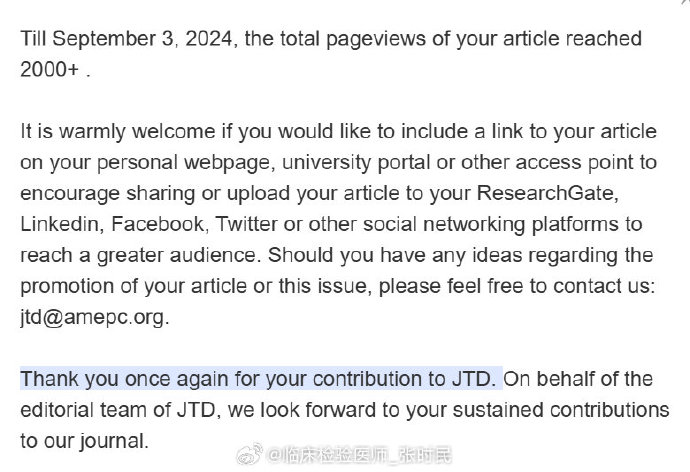This screenshot has height=472, width=690.
Task: Click the words "please feel free to contact us"
Action: click(x=514, y=287)
